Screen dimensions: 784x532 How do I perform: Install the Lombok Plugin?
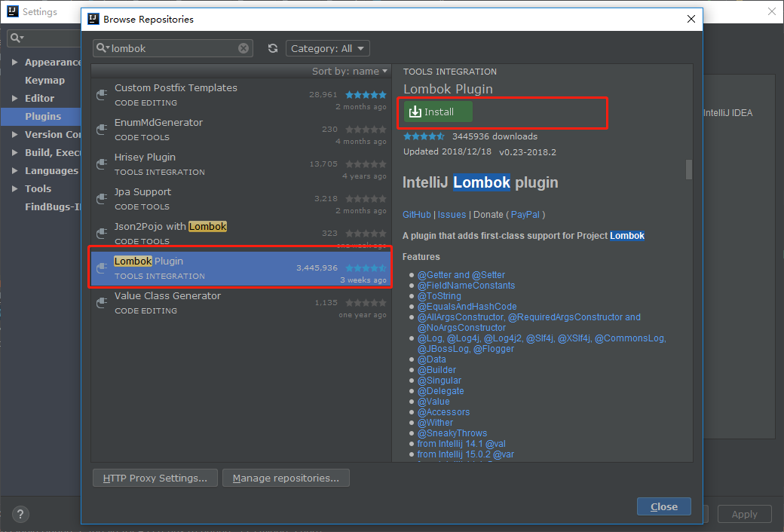[438, 112]
